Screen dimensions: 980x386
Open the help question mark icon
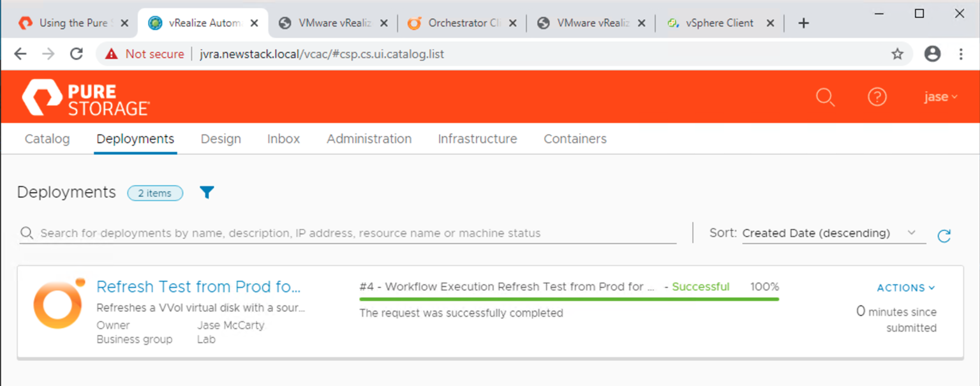[x=877, y=97]
